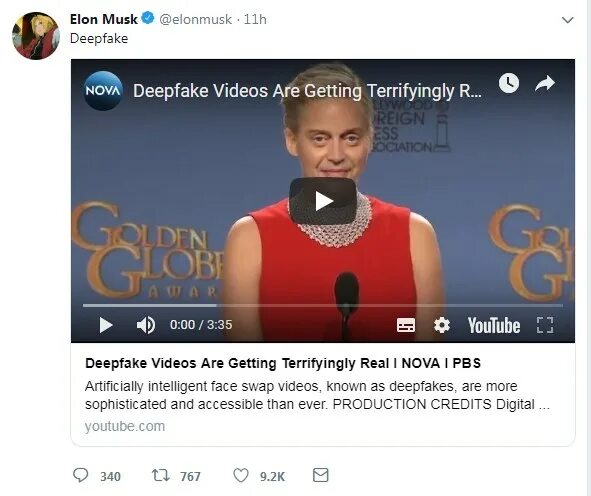Click the @elonmusk handle
The height and width of the screenshot is (496, 591).
(196, 19)
